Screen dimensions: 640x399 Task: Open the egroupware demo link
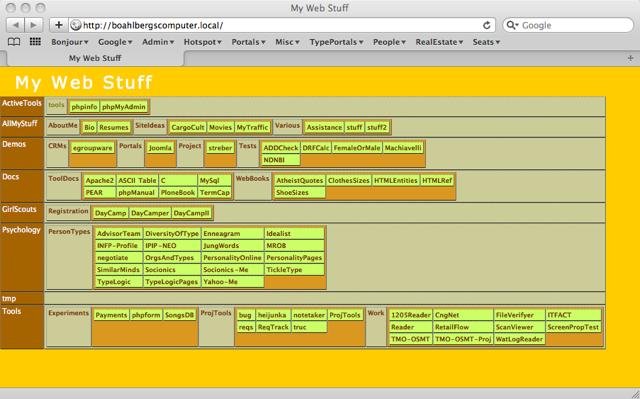point(92,148)
